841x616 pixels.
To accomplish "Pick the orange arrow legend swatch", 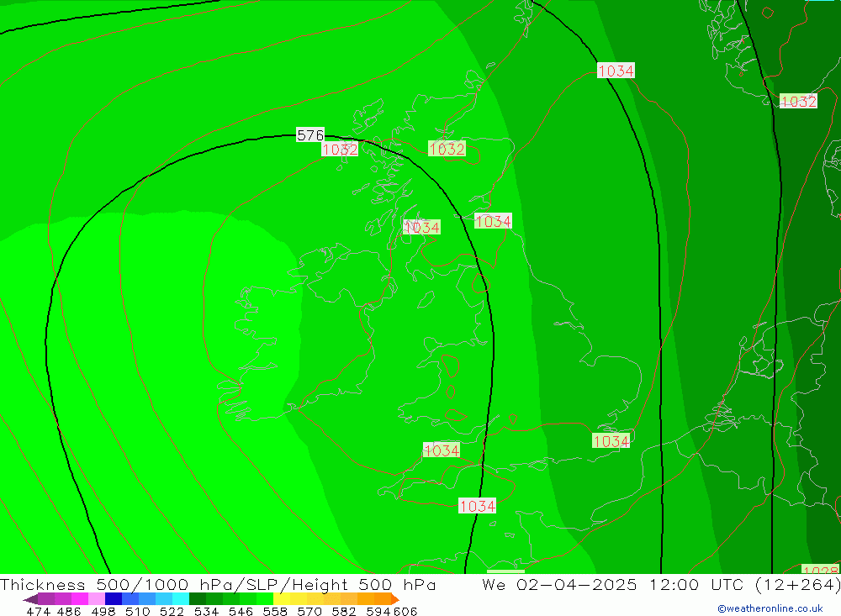I will pyautogui.click(x=394, y=599).
